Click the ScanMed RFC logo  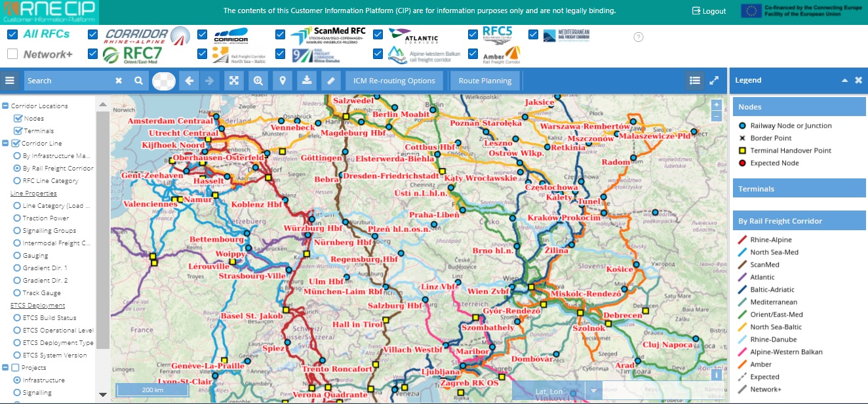click(x=328, y=35)
